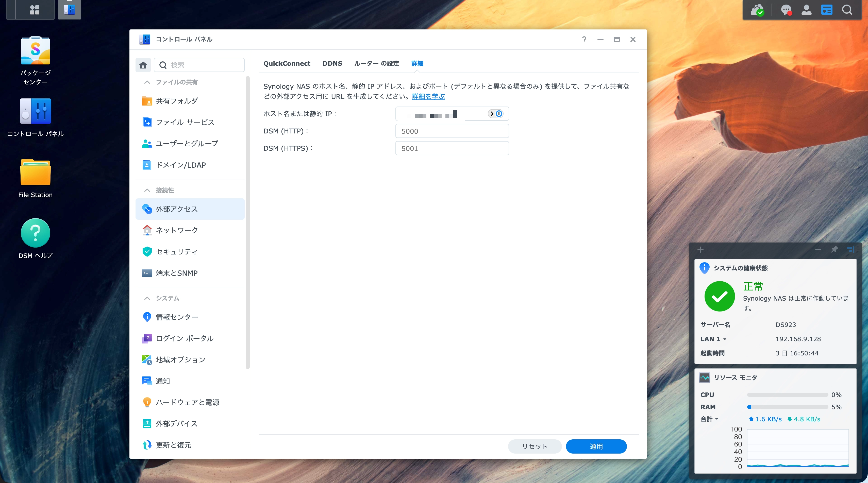Open the user account options icon

(806, 10)
